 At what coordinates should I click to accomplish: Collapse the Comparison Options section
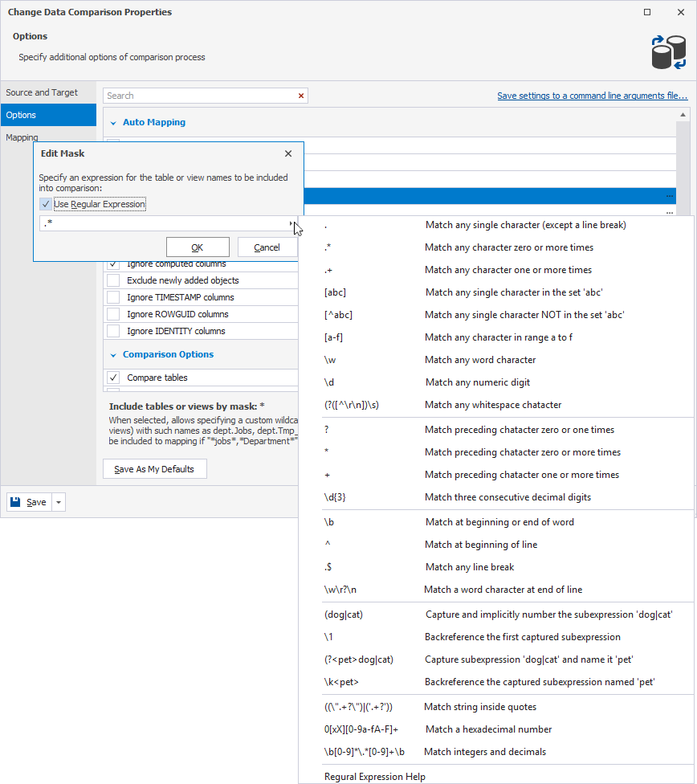pyautogui.click(x=112, y=353)
